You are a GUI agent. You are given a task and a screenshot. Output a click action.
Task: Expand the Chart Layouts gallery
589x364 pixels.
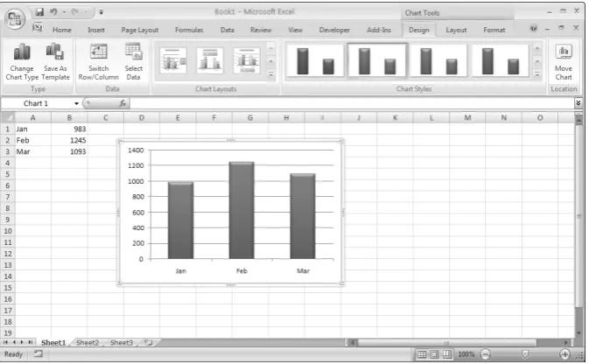(x=270, y=74)
